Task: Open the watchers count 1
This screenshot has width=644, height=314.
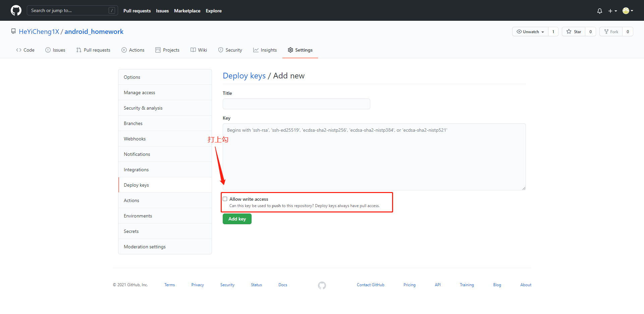Action: point(553,32)
